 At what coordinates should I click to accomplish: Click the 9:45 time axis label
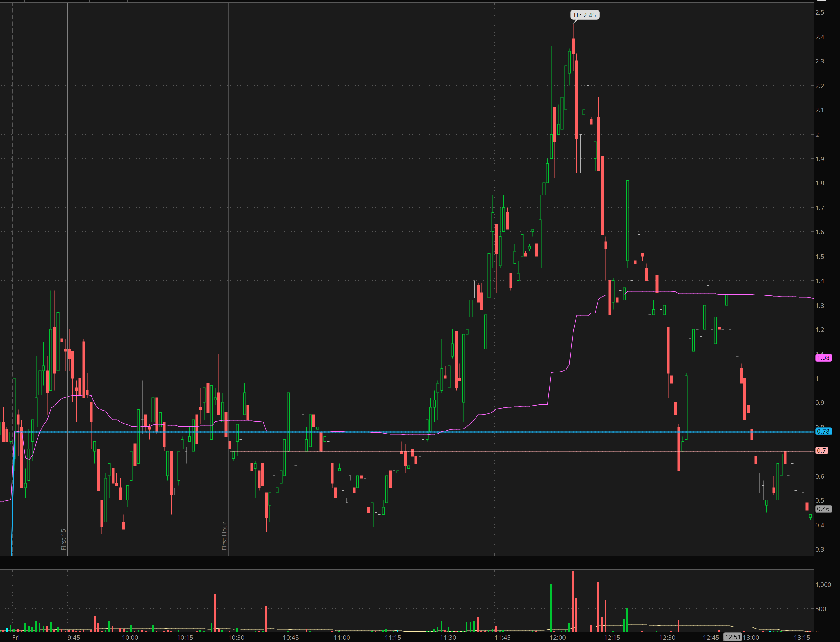74,638
